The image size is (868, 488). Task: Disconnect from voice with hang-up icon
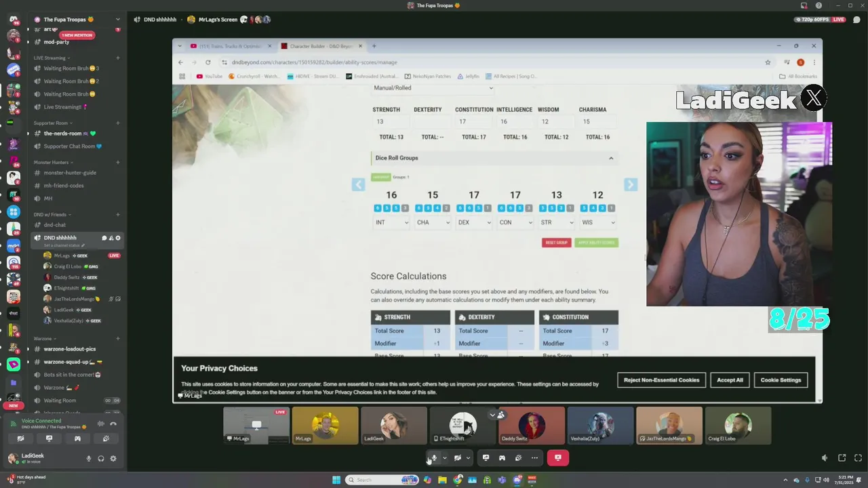click(x=113, y=424)
